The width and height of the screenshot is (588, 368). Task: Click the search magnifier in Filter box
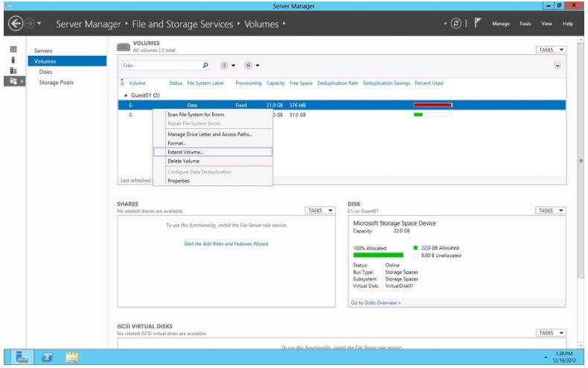[x=205, y=66]
